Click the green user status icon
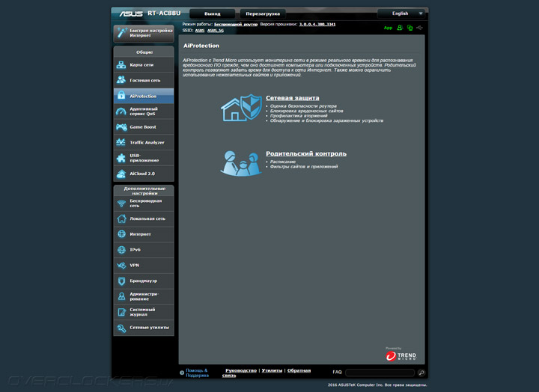This screenshot has height=392, width=539. pyautogui.click(x=400, y=28)
